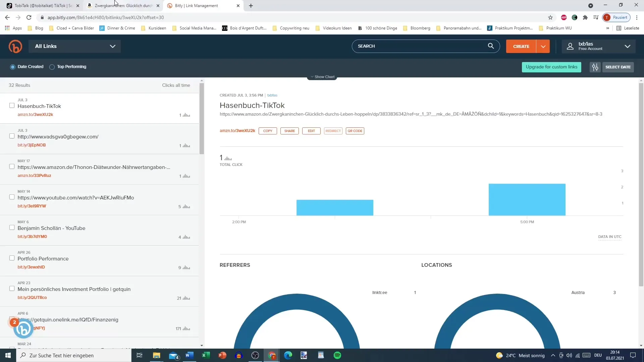The height and width of the screenshot is (362, 644).
Task: Bookmark this page with the star icon
Action: [x=550, y=17]
